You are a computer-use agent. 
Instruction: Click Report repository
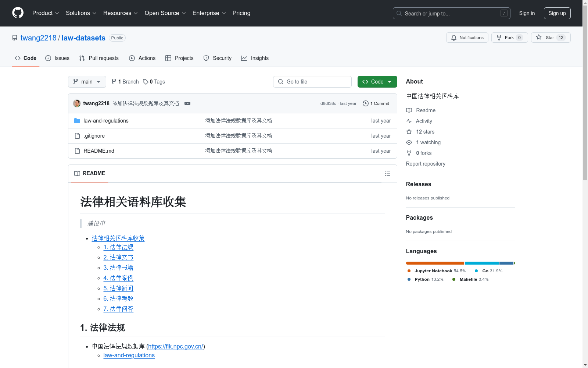pyautogui.click(x=426, y=164)
